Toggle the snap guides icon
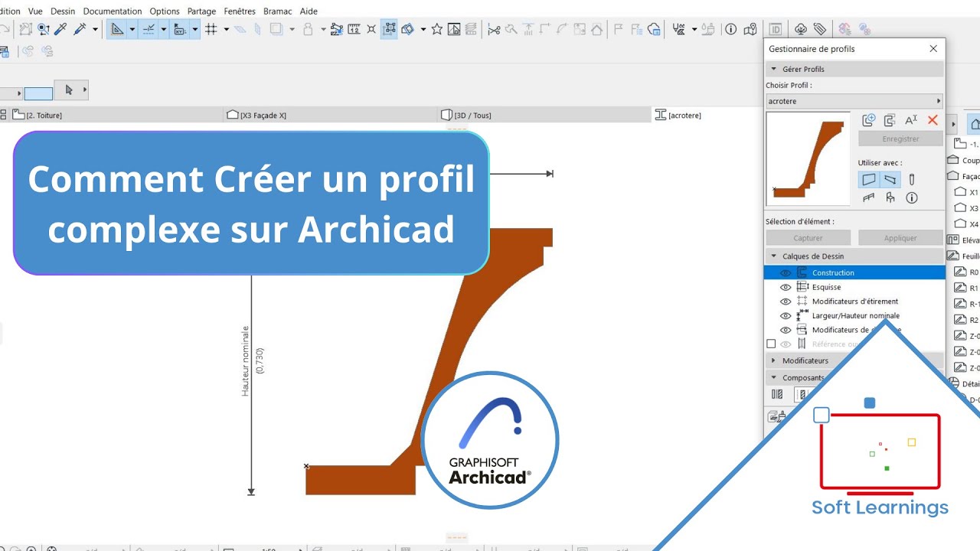Screen dimensions: 980x551 point(149,29)
